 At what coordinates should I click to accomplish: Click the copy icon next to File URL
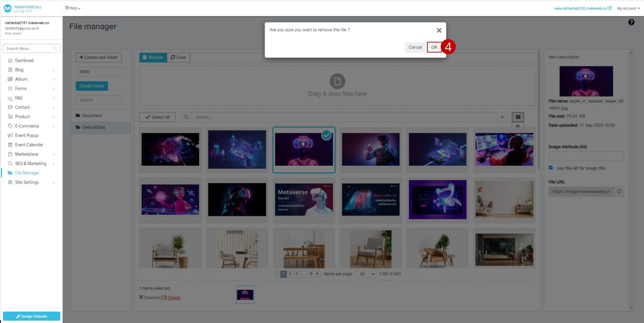click(620, 192)
